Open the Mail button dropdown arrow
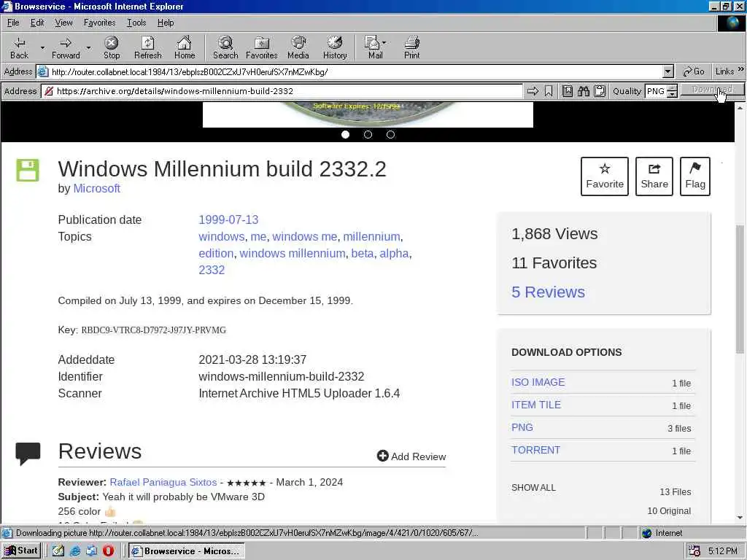This screenshot has width=747, height=560. pos(384,43)
